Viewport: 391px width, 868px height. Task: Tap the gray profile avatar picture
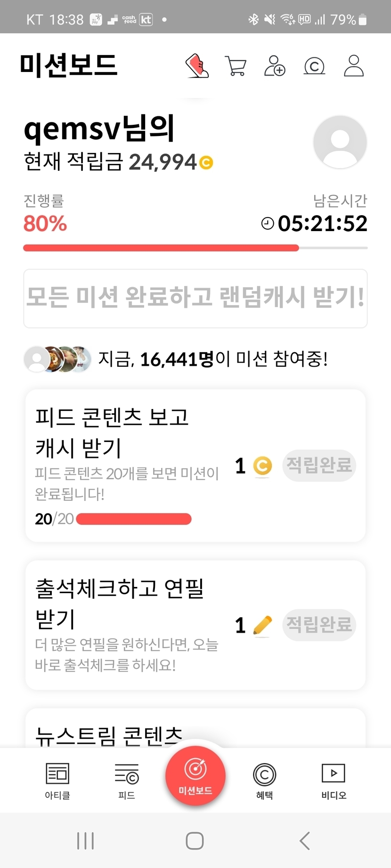(340, 142)
